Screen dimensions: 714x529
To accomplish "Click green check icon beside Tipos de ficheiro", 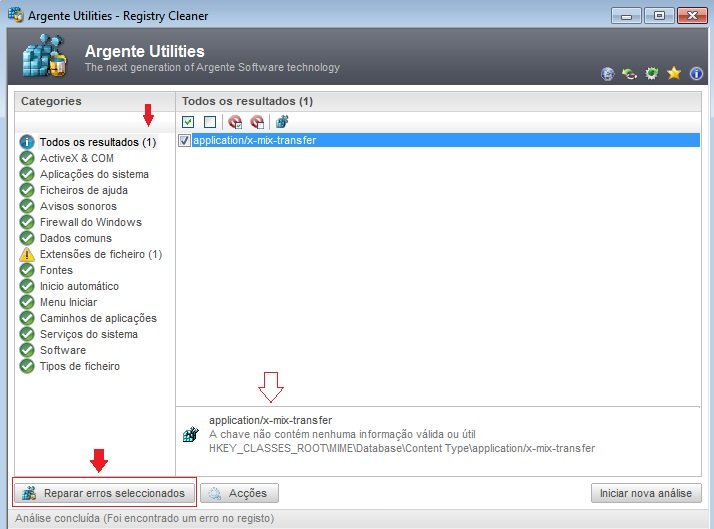I will (27, 366).
